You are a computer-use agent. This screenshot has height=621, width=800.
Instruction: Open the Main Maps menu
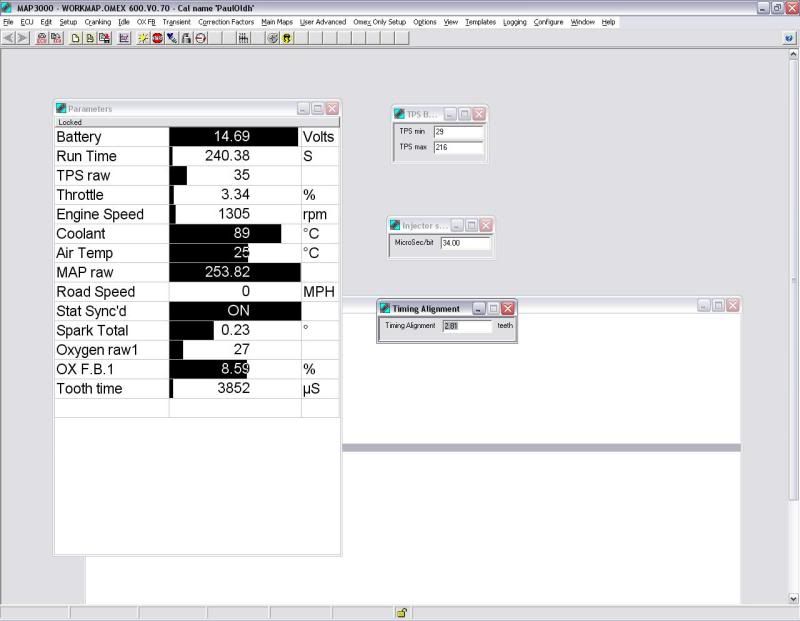pos(277,22)
